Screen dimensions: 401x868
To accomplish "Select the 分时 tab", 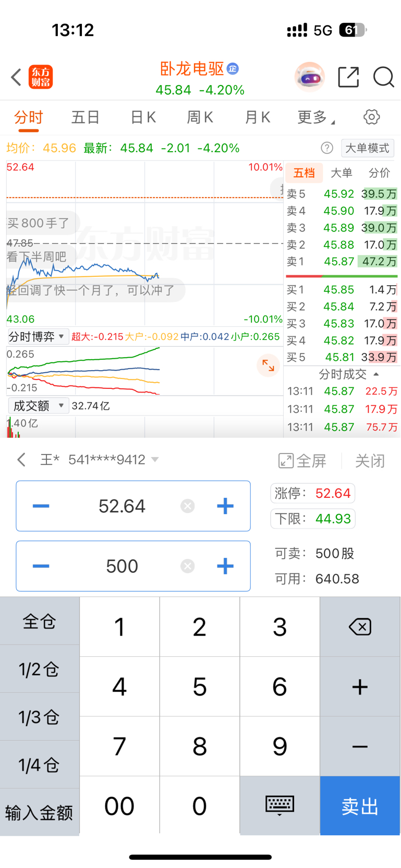I will (28, 117).
